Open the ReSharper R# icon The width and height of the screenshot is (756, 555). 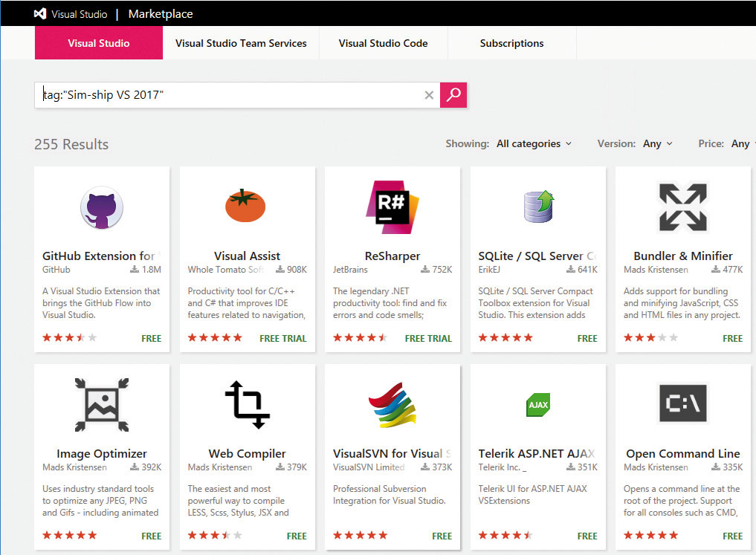point(392,207)
